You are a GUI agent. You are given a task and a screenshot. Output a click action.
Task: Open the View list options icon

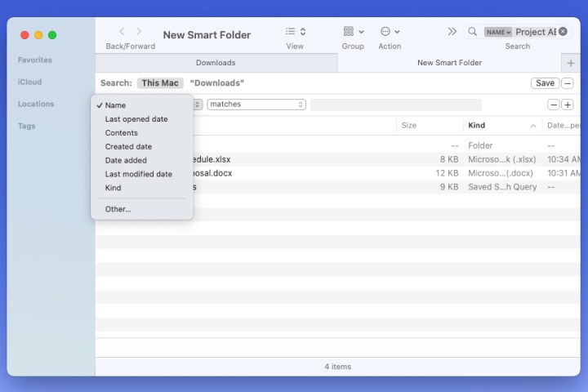point(295,31)
